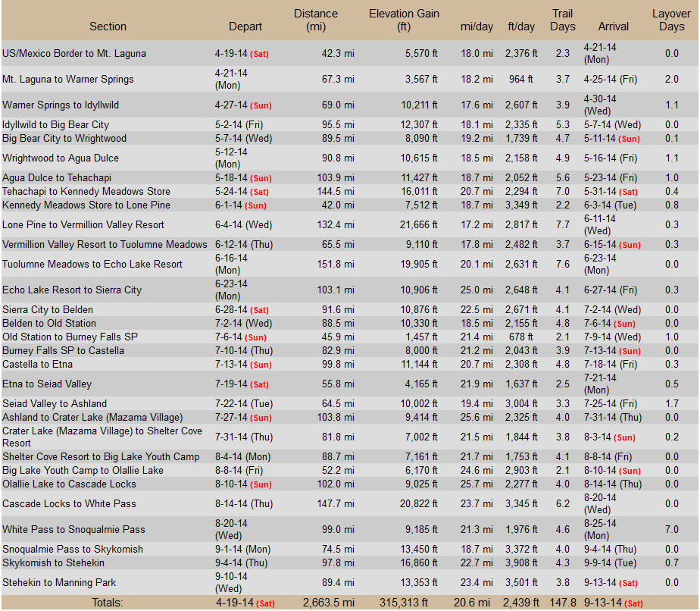Click departure date '5-2-14 (Fri)'
700x611 pixels.
coord(239,124)
